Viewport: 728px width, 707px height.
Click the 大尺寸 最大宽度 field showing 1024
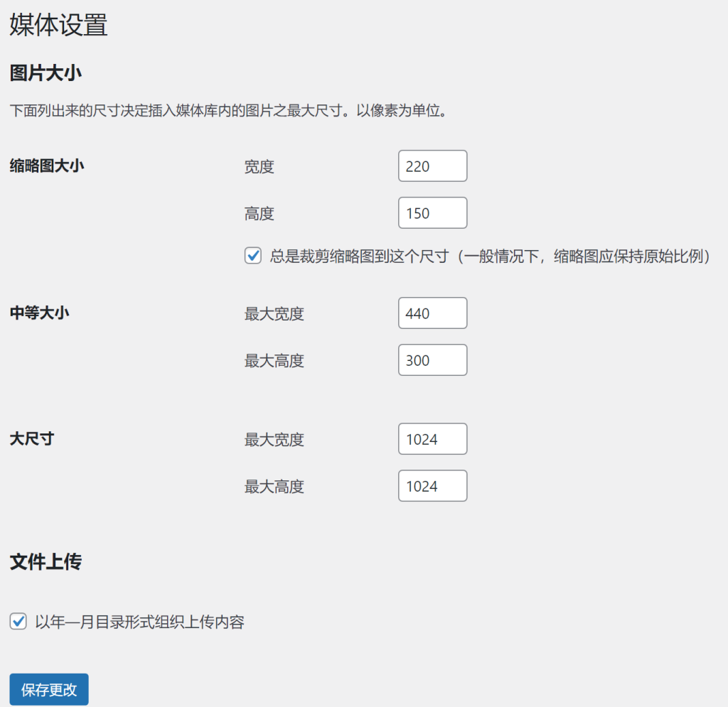432,438
